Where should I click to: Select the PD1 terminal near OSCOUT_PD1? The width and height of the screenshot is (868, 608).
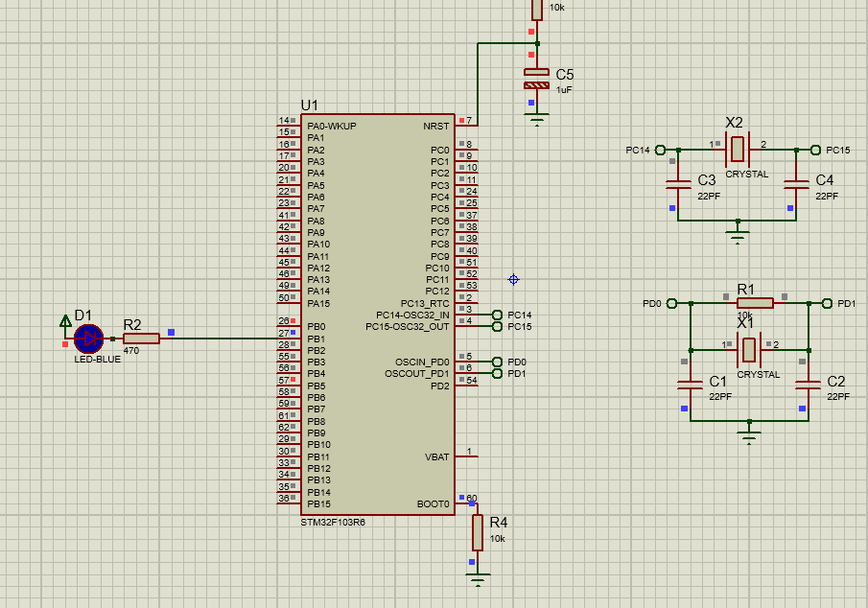498,372
